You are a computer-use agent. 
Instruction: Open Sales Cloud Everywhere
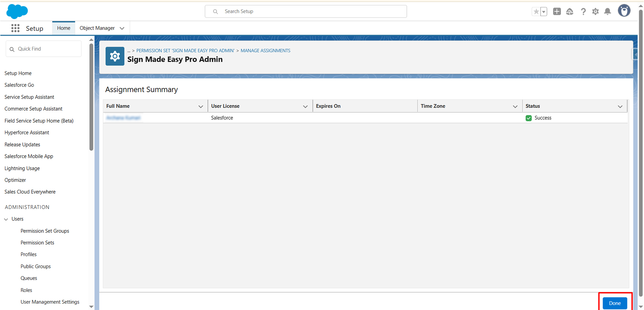click(x=30, y=192)
